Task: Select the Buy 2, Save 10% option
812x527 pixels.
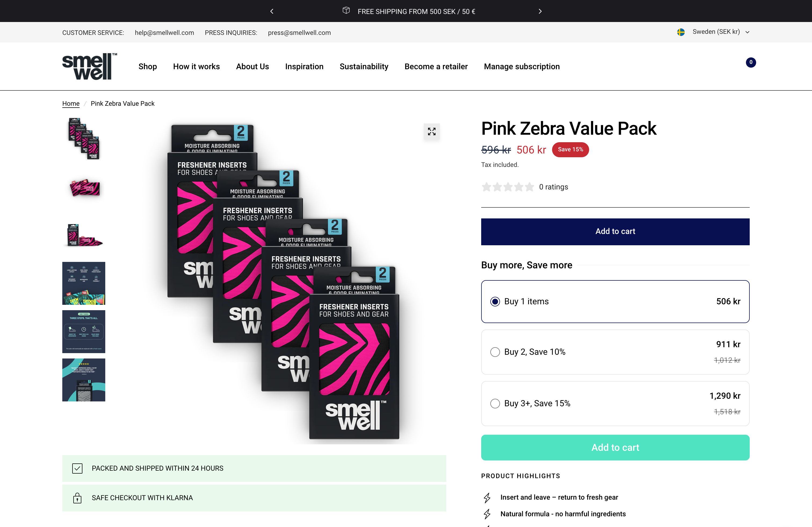Action: point(495,352)
